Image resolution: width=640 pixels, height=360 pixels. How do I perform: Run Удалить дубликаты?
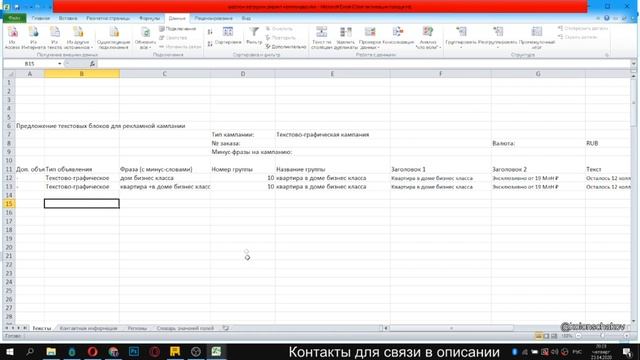[346, 38]
